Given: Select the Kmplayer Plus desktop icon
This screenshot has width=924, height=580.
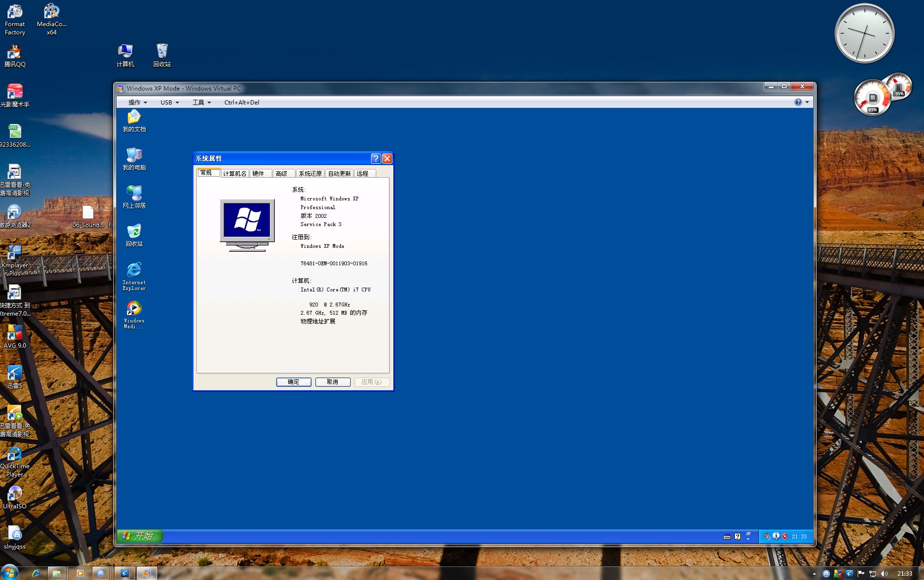Looking at the screenshot, I should tap(15, 261).
